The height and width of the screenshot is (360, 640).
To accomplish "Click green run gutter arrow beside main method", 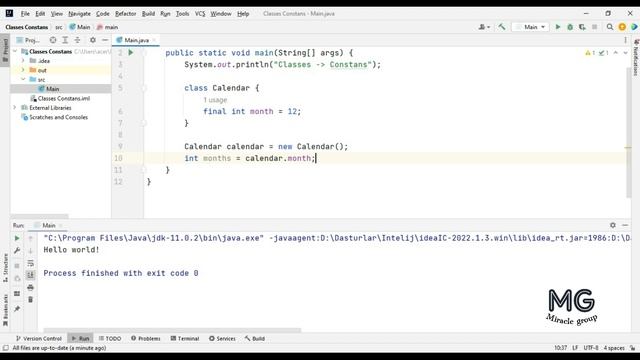I will pos(131,53).
